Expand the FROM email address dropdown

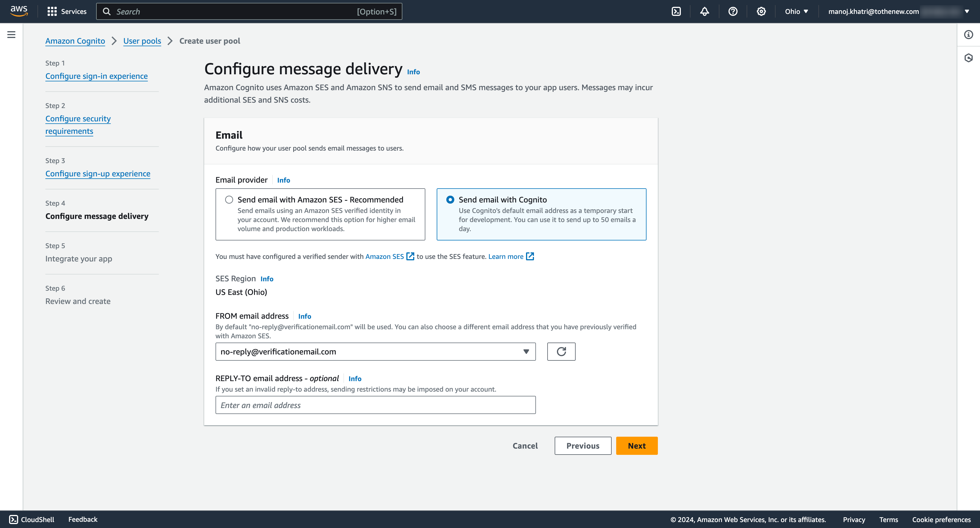click(x=375, y=352)
